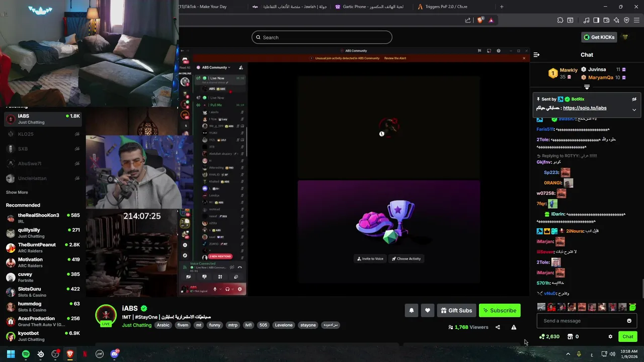644x362 pixels.
Task: Open iABS channel in following sidebar
Action: (x=43, y=119)
